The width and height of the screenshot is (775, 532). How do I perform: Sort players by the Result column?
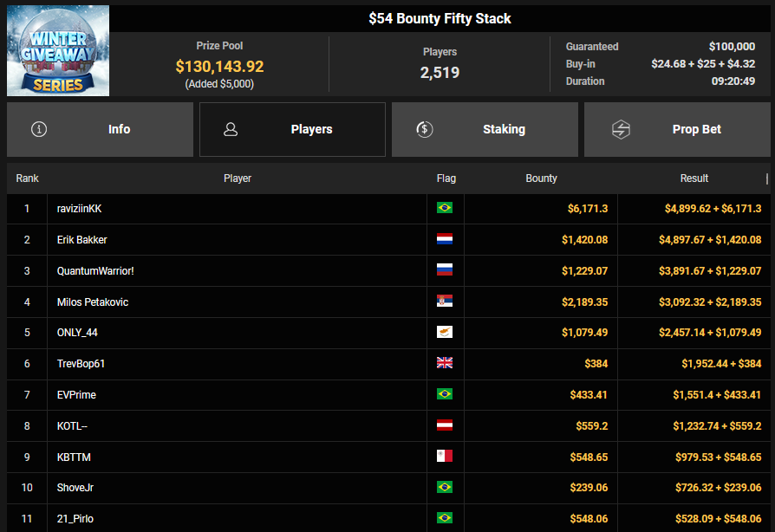(x=694, y=178)
